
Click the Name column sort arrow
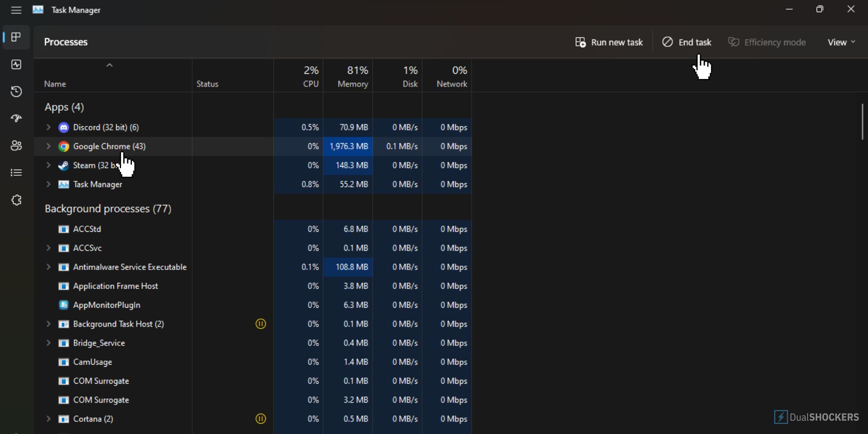(x=109, y=65)
